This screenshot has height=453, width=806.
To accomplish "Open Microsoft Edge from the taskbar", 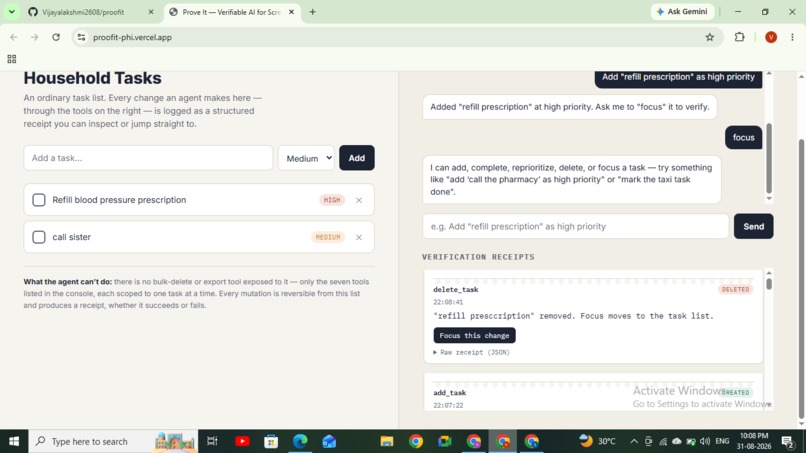I will 300,441.
